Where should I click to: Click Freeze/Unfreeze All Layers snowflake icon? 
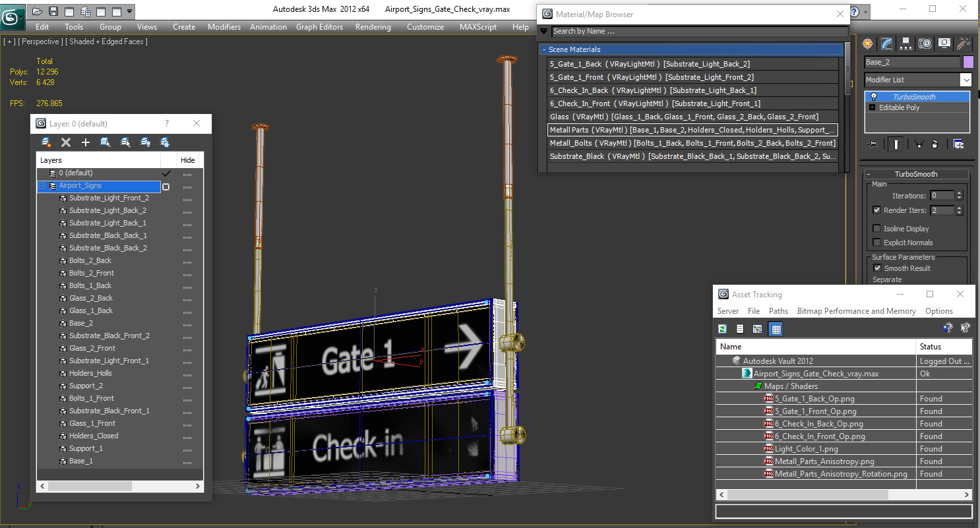click(x=165, y=142)
